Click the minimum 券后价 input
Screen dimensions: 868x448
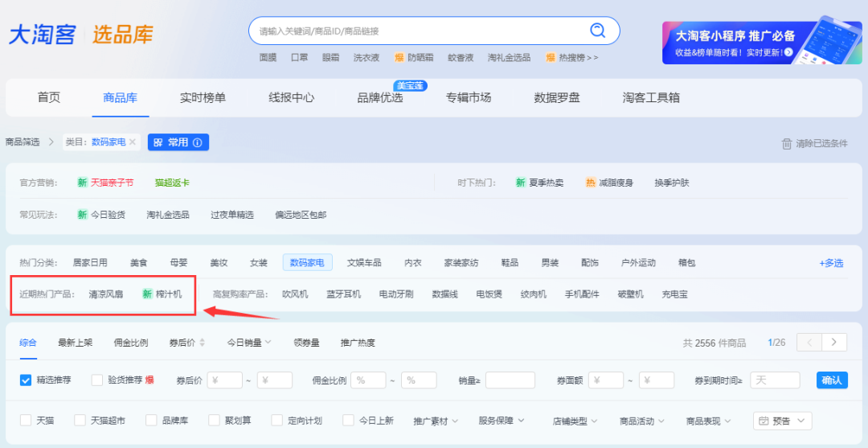[225, 380]
